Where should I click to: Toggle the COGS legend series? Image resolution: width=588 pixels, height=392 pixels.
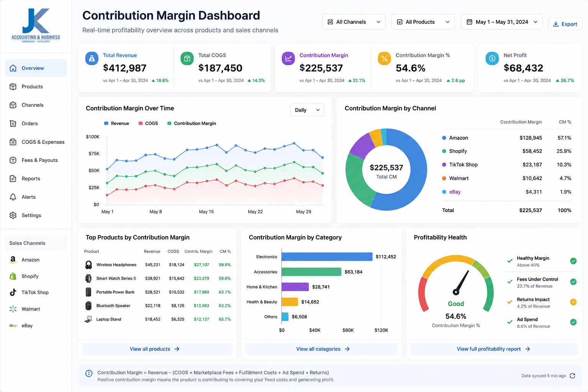148,123
